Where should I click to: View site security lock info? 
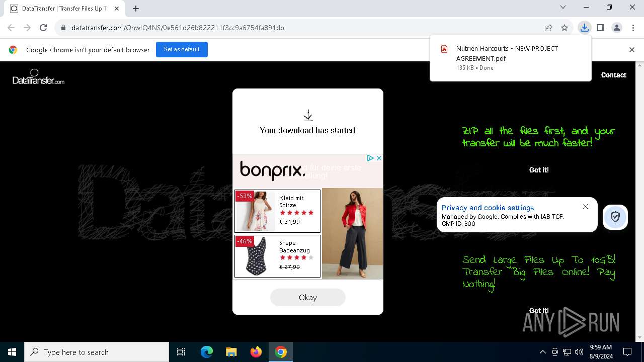click(63, 28)
